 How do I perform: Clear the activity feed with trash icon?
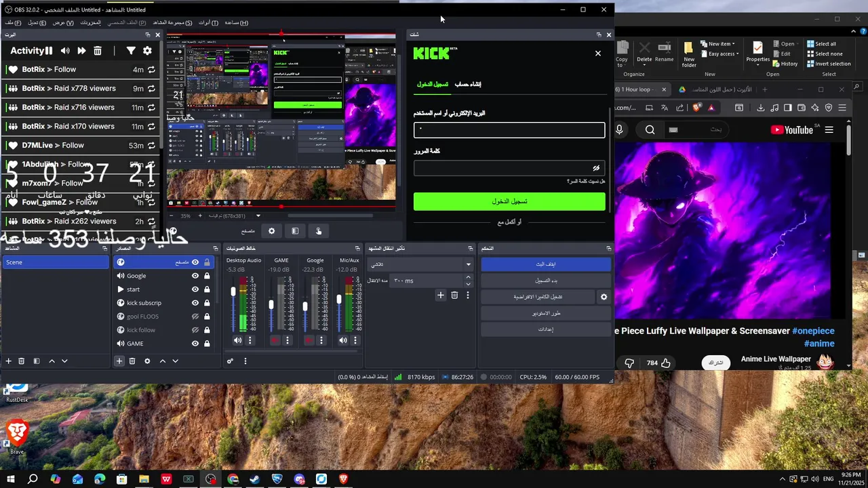(x=98, y=51)
